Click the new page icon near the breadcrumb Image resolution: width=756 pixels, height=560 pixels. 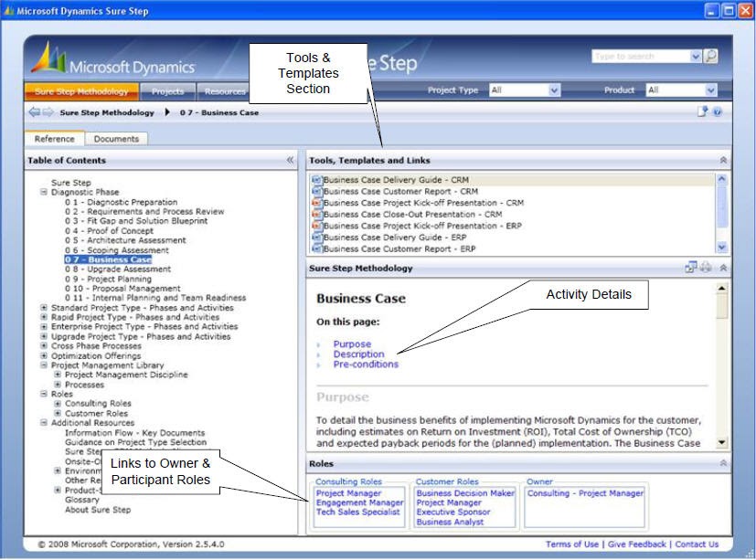tap(702, 110)
